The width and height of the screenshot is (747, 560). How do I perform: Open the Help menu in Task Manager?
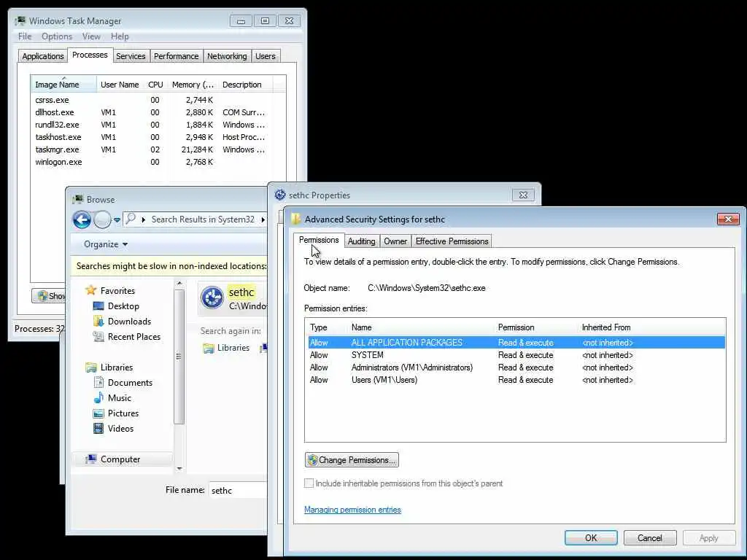pos(120,36)
